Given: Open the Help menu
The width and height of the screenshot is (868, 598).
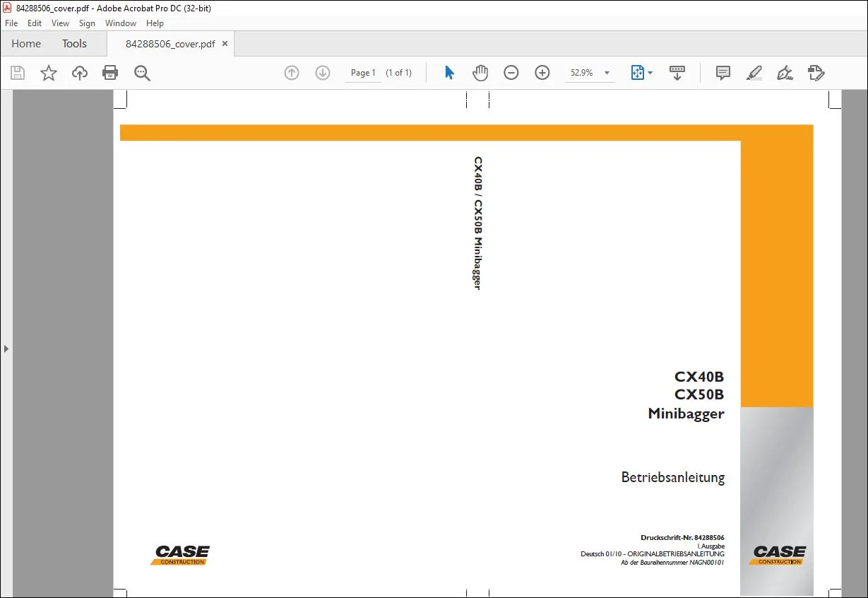Looking at the screenshot, I should (155, 23).
